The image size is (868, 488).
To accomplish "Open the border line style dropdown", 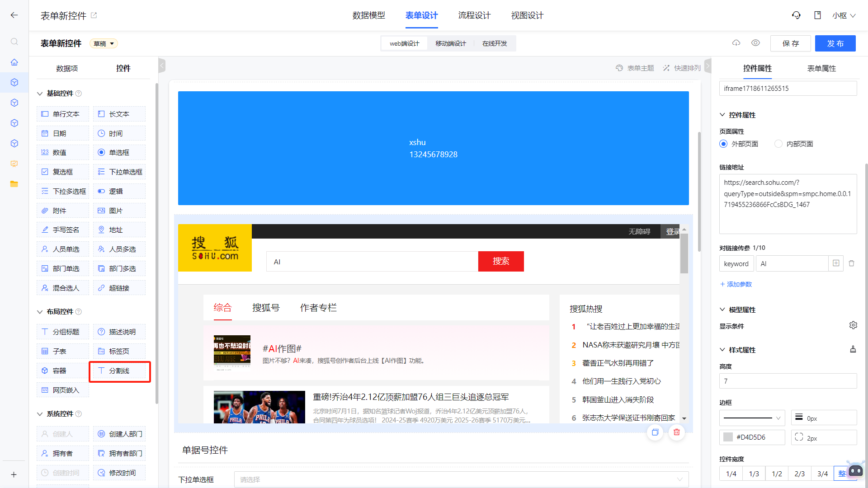I will (x=752, y=418).
